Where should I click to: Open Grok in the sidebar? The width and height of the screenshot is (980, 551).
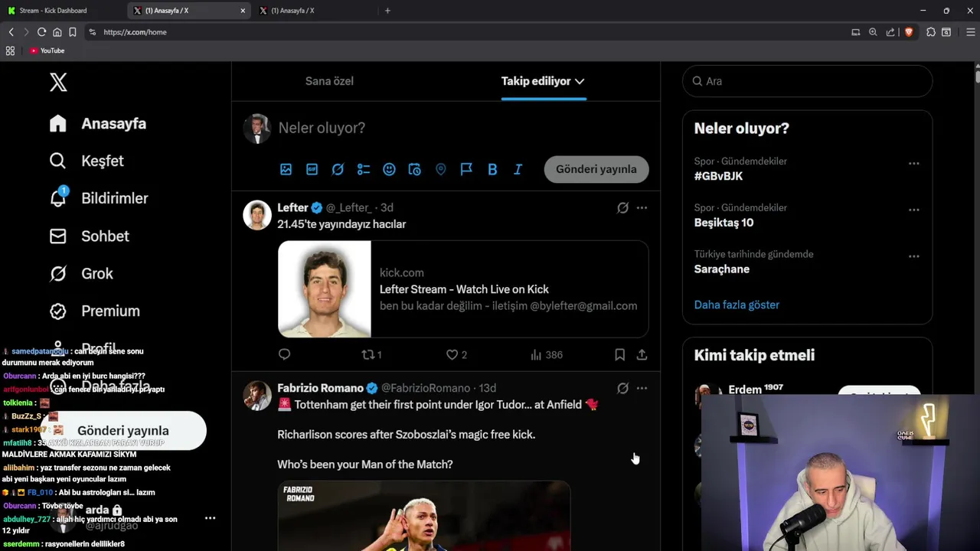click(x=80, y=273)
